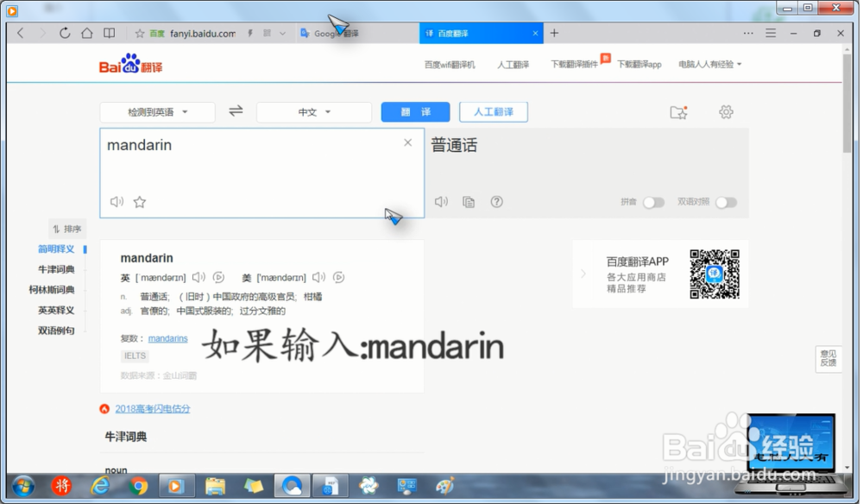Play audio of source text mandarin
The height and width of the screenshot is (504, 863).
click(x=117, y=201)
